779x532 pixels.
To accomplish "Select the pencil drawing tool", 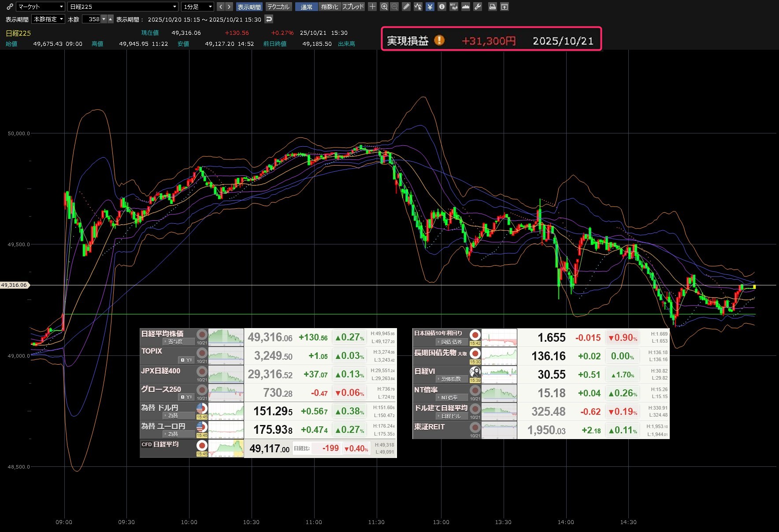I will pyautogui.click(x=406, y=7).
